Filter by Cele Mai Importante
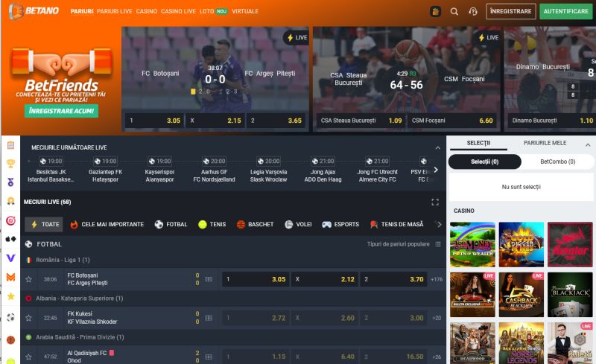Viewport: 596px width, 364px height. (107, 225)
